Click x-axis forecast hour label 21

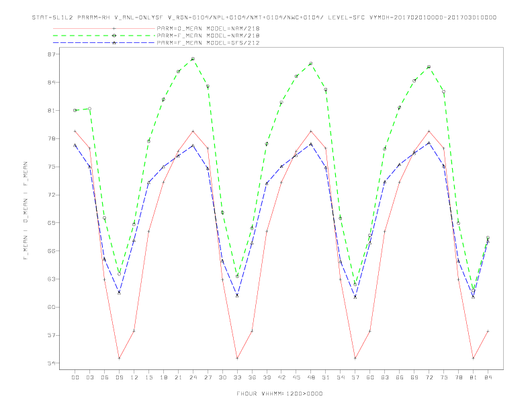coord(178,377)
